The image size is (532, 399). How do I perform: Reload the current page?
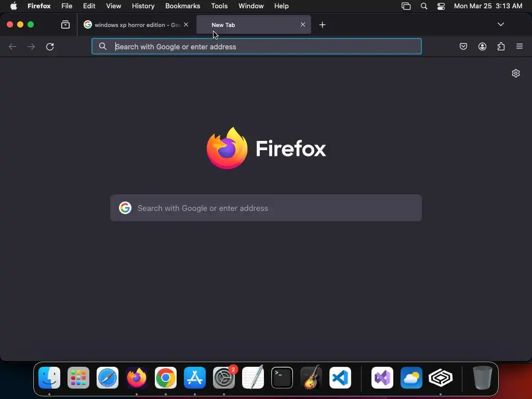click(x=50, y=46)
